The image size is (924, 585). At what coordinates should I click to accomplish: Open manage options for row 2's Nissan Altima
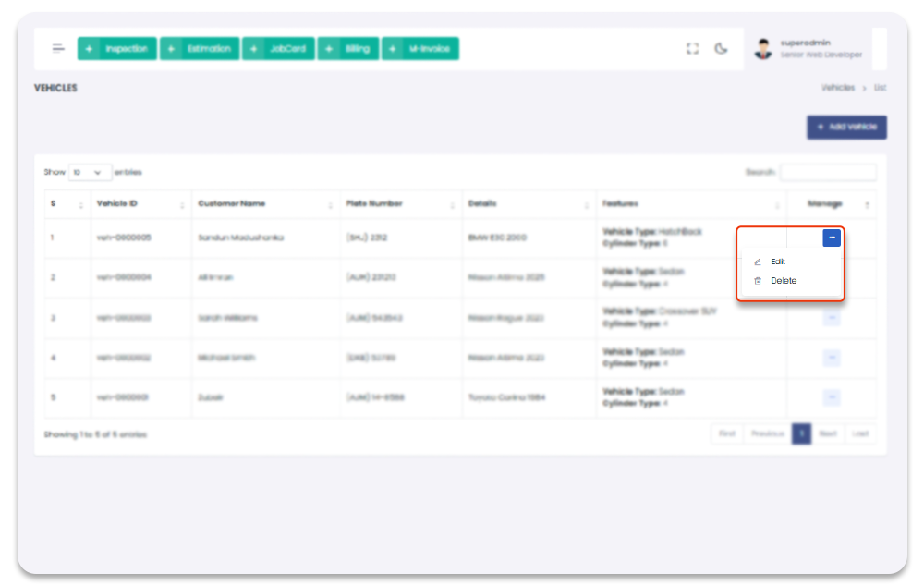tap(832, 277)
